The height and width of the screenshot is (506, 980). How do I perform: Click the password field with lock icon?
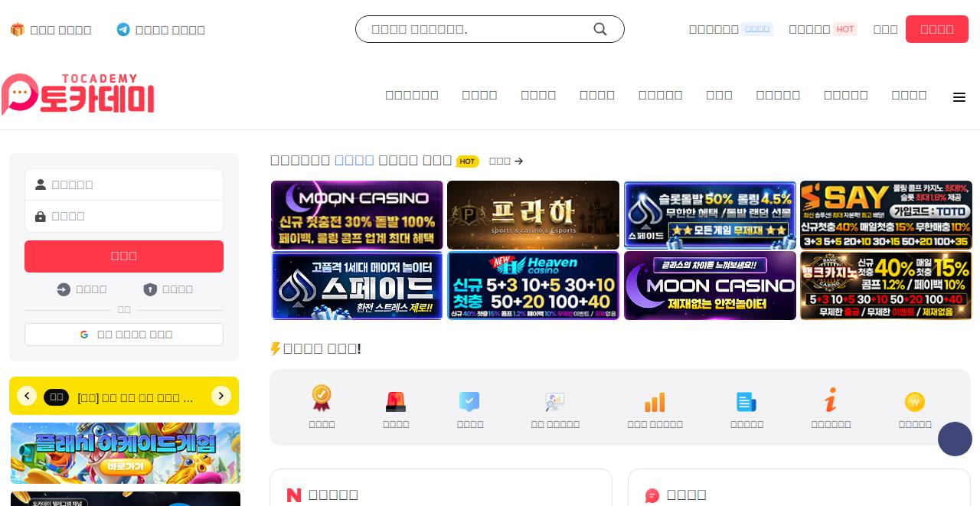coord(124,217)
